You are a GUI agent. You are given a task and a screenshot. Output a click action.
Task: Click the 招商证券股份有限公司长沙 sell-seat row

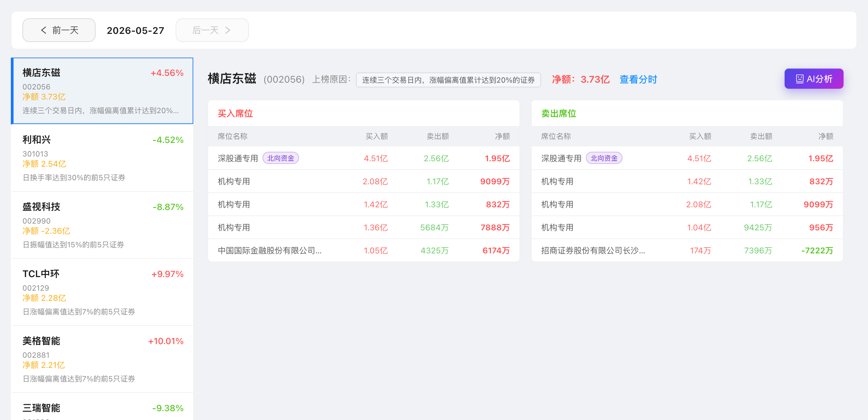687,250
